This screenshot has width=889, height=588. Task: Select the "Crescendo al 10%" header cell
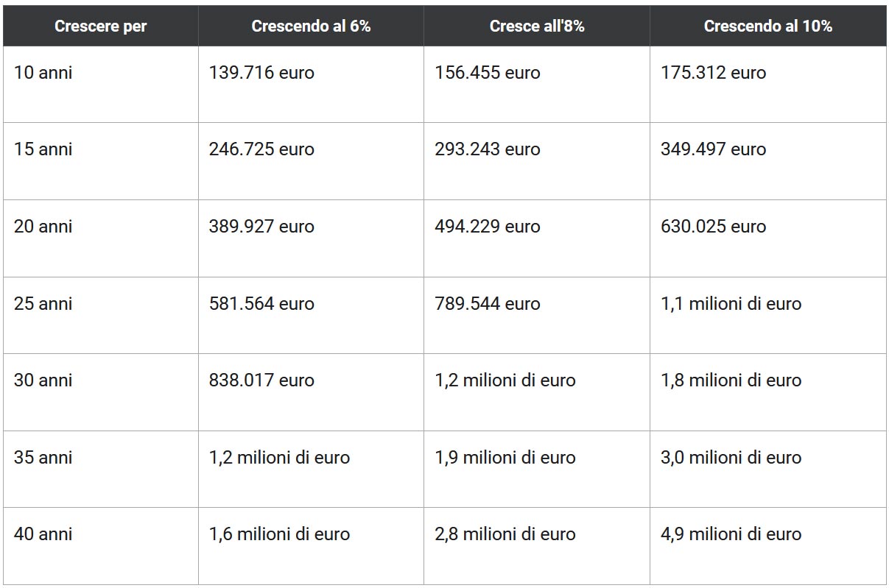pyautogui.click(x=767, y=26)
